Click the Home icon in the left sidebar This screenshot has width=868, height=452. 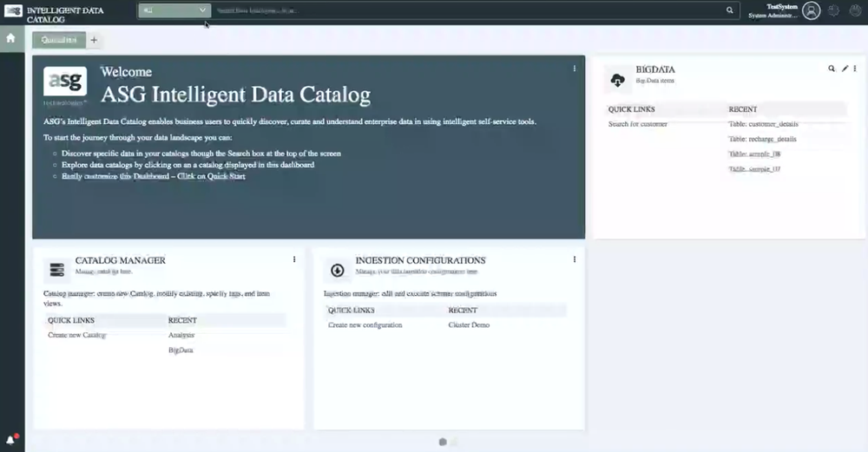(x=10, y=38)
